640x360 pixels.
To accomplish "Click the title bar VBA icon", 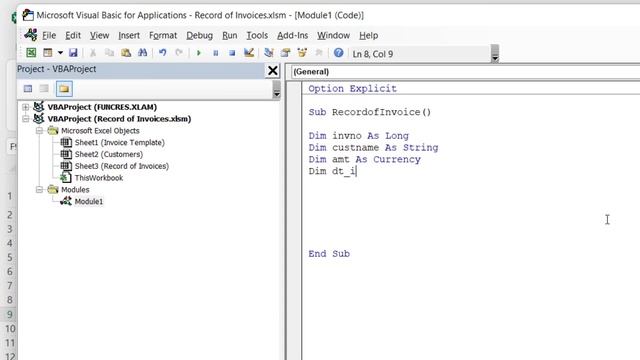I will coord(28,15).
